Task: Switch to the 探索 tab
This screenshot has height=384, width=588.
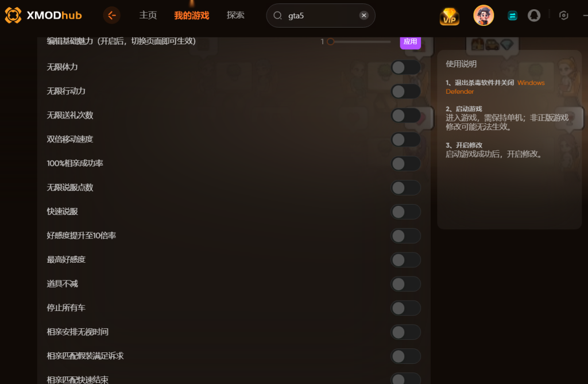Action: pos(235,16)
